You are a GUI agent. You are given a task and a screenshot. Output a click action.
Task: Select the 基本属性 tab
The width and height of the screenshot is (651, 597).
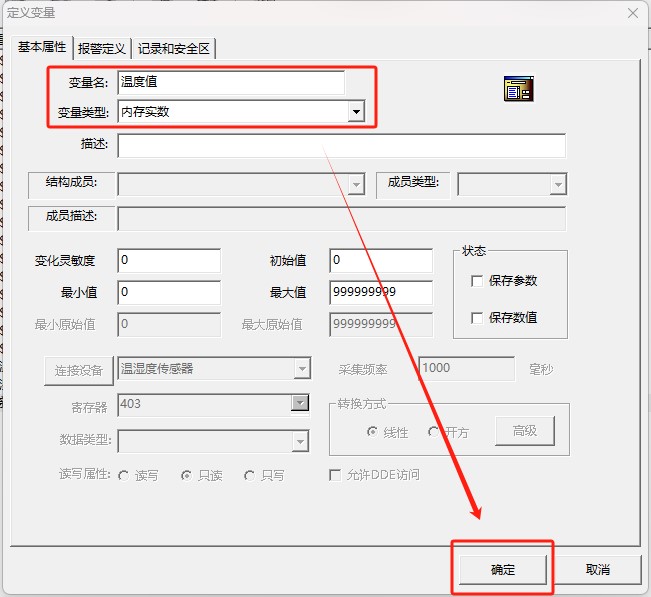pos(42,47)
